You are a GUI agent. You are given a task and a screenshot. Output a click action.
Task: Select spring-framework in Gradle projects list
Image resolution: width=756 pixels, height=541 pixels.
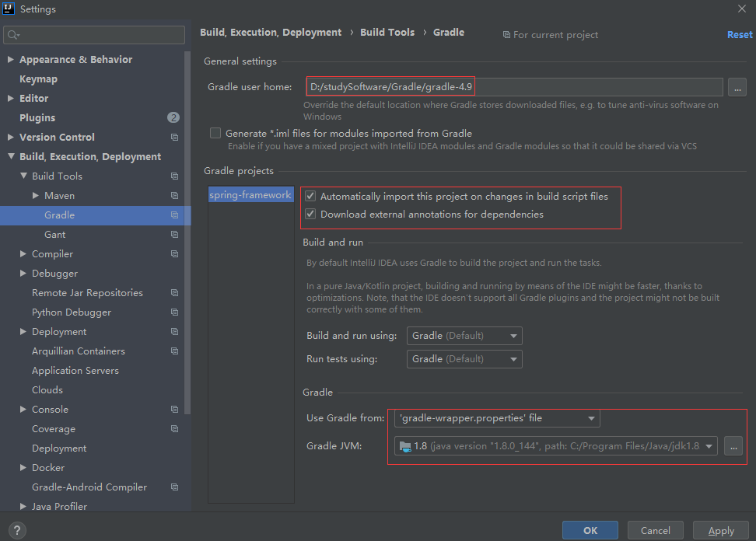tap(250, 194)
